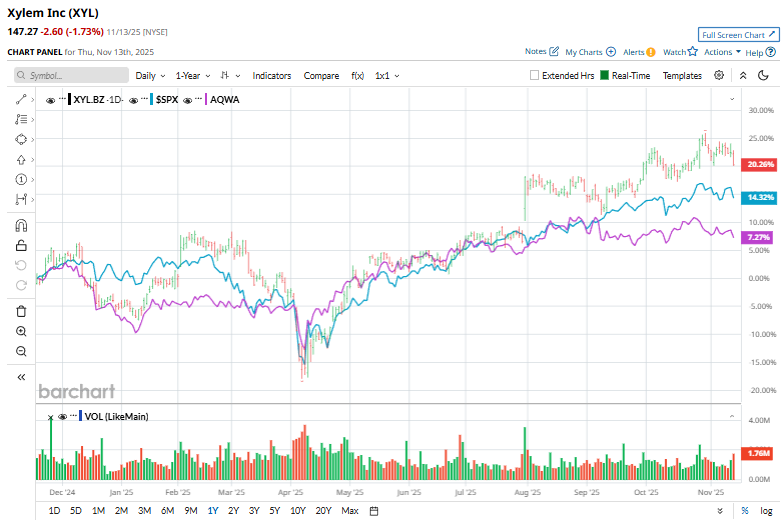This screenshot has height=522, width=782.
Task: Click the Help question mark icon
Action: point(771,52)
